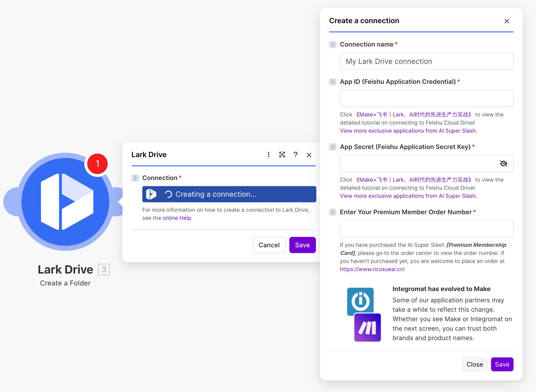Click the Lark Drive module icon
Image resolution: width=536 pixels, height=392 pixels.
tap(65, 202)
